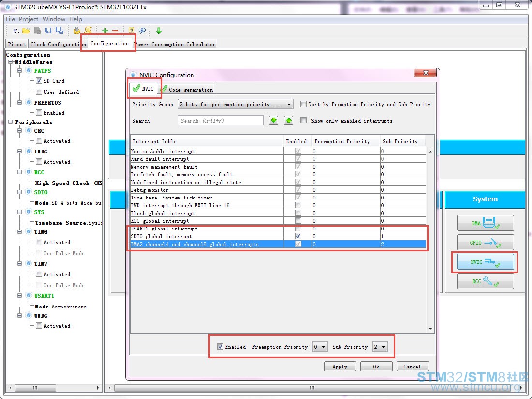Image resolution: width=532 pixels, height=399 pixels.
Task: Collapse the FATFS tree expander
Action: click(20, 71)
